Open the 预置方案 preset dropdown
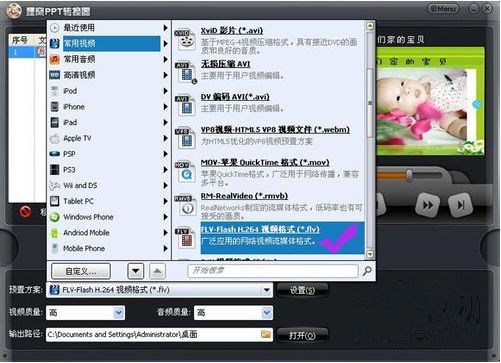Screen dimensions: 501x363 (267, 290)
